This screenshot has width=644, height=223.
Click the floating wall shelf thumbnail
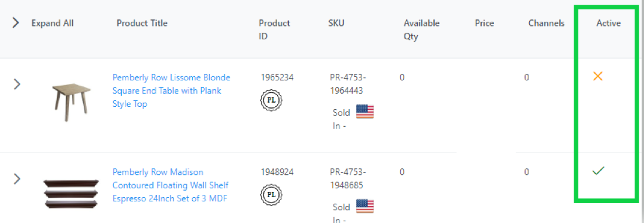pyautogui.click(x=71, y=194)
